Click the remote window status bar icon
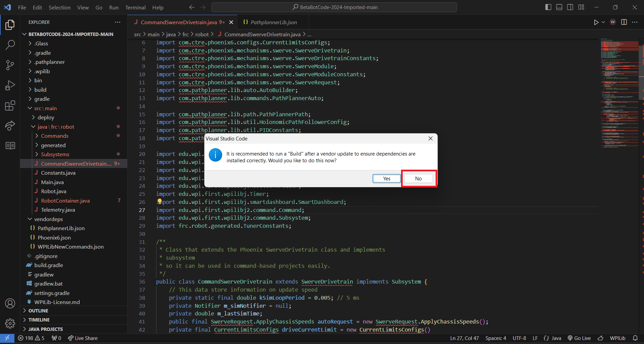 point(7,338)
